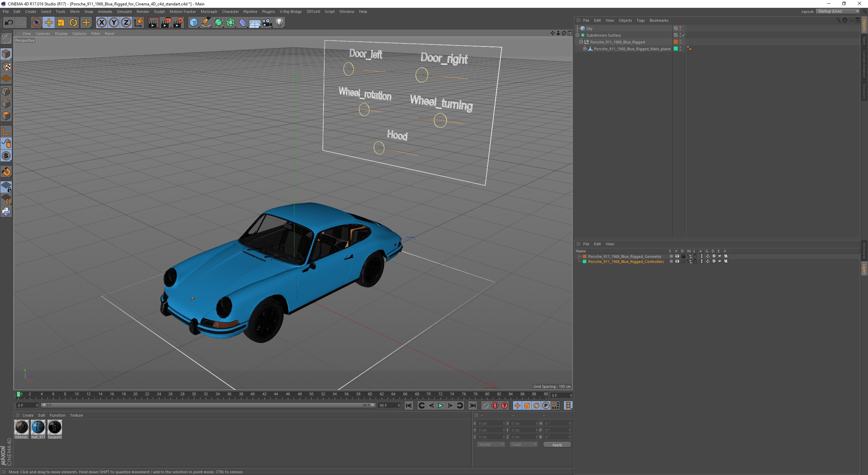The image size is (868, 475).
Task: Select the Interior material thumbnail
Action: [21, 427]
